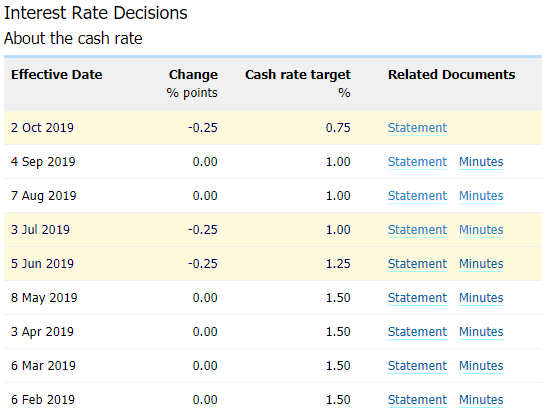Click the -0.25 change for 5 Jun 2019
The image size is (546, 415).
[203, 264]
